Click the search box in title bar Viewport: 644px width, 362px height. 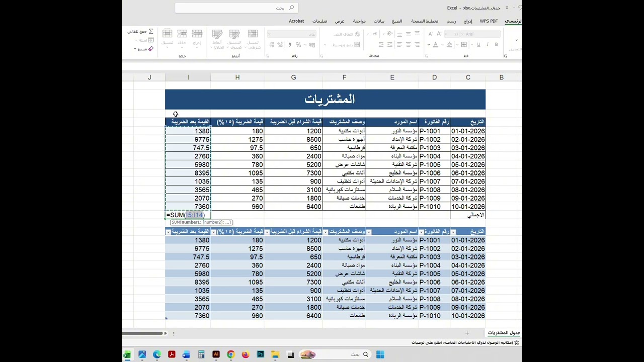click(x=236, y=8)
